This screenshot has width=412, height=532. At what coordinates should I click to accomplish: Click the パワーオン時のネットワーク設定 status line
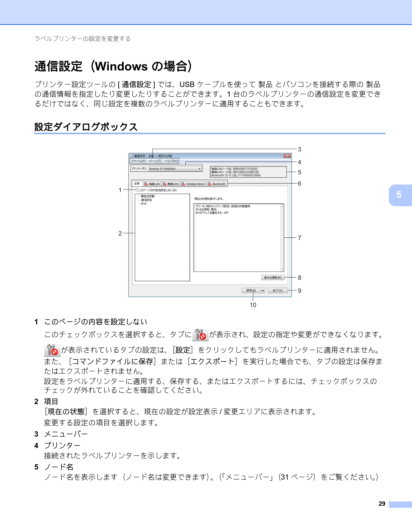(x=223, y=206)
